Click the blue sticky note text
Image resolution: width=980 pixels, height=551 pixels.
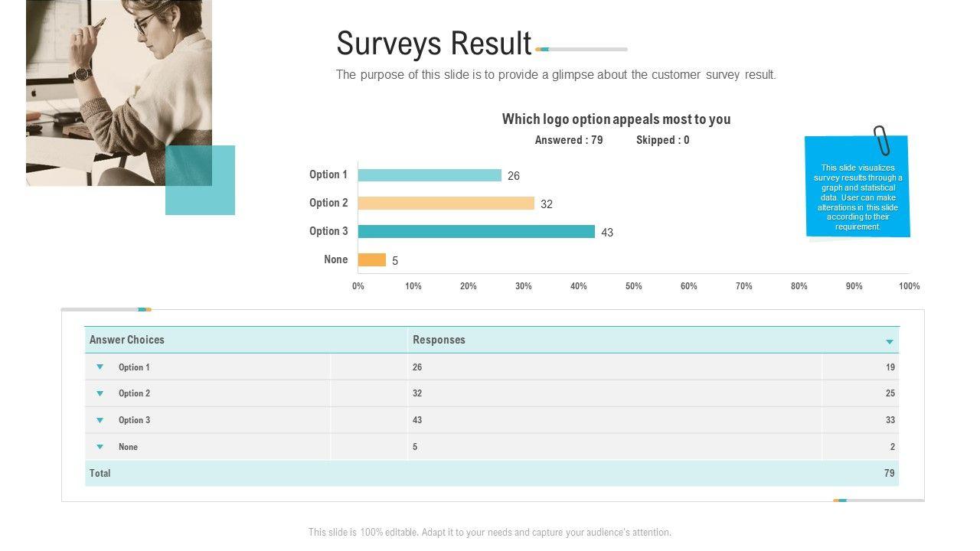pos(857,197)
